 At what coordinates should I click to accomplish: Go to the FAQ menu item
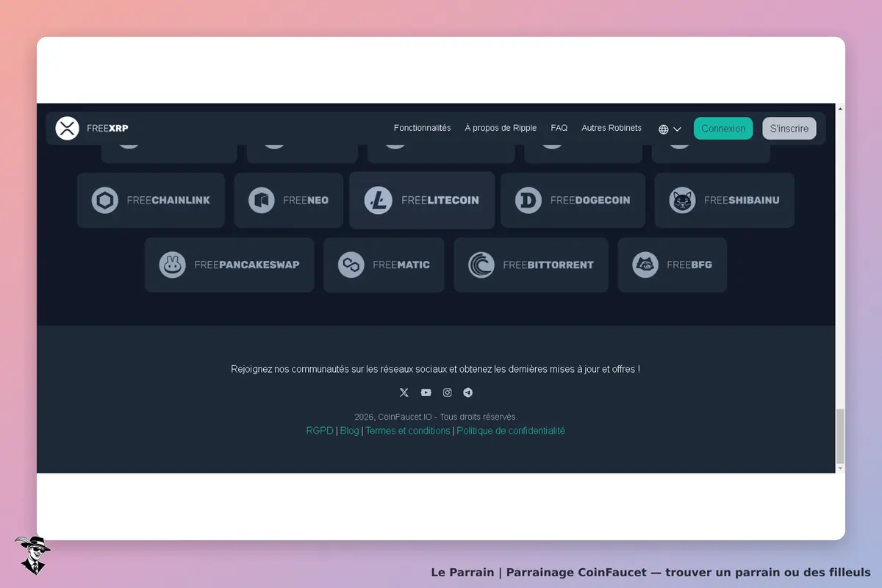tap(559, 128)
